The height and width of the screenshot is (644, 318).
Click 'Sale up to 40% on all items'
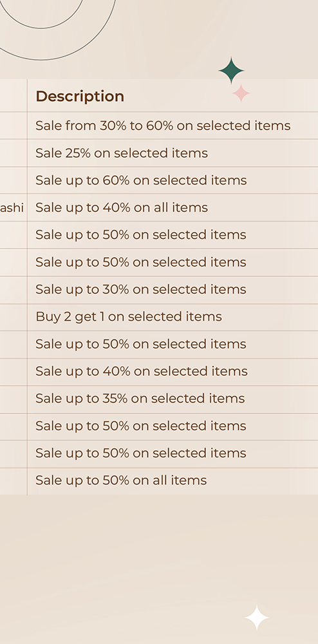click(x=122, y=208)
